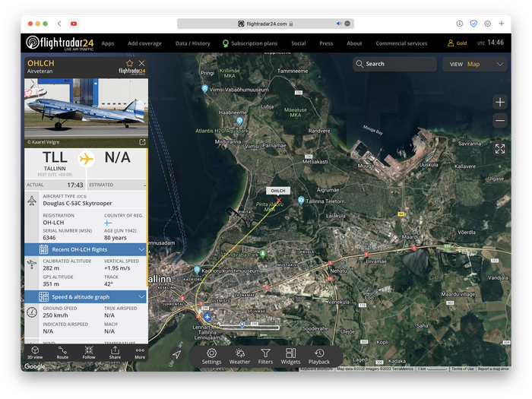Image resolution: width=532 pixels, height=399 pixels.
Task: Expand the Recent OH-LCH flights section
Action: [x=141, y=249]
